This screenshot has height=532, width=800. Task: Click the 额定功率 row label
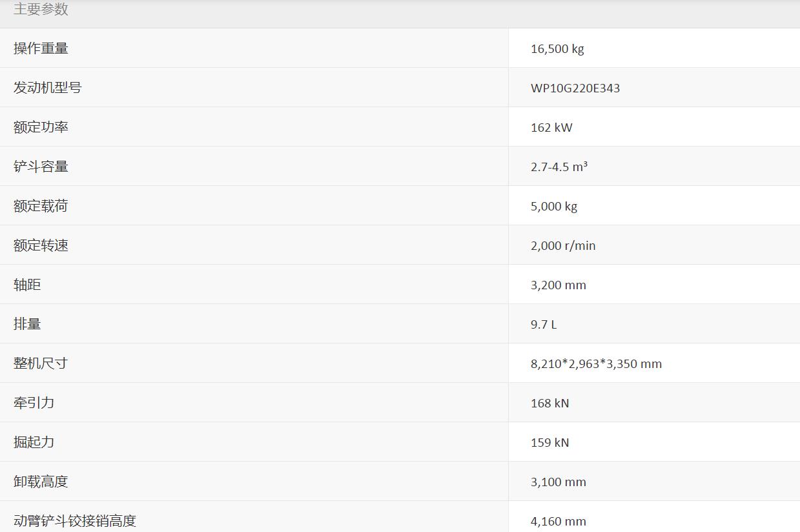(41, 127)
